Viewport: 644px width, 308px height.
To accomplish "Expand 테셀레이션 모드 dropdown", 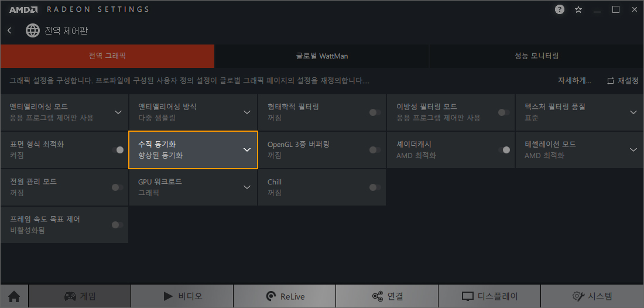I will point(633,150).
